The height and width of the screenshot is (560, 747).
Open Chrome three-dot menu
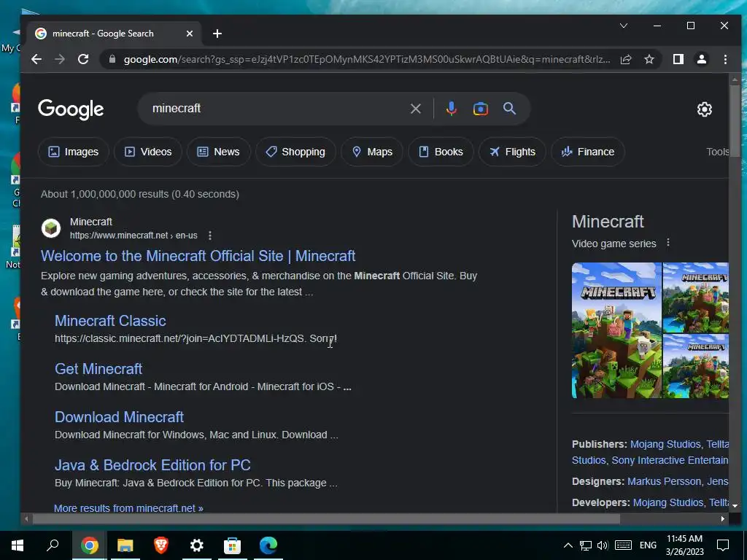(725, 59)
